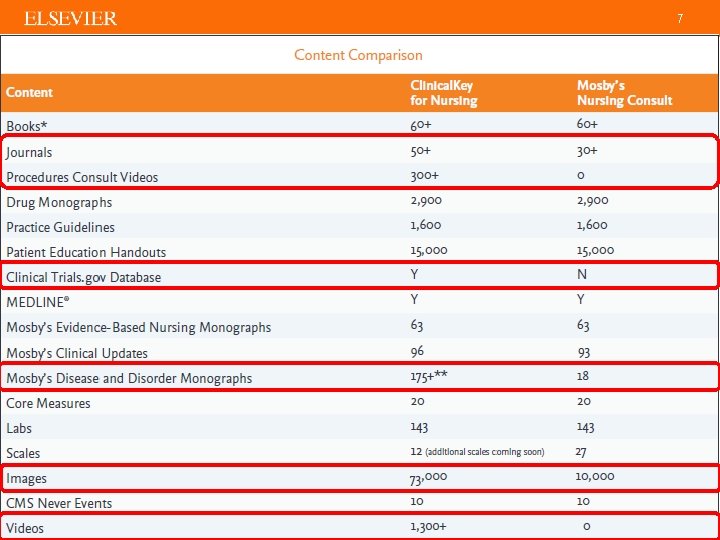Click Videos value '1,300+'
Image resolution: width=720 pixels, height=540 pixels.
428,527
